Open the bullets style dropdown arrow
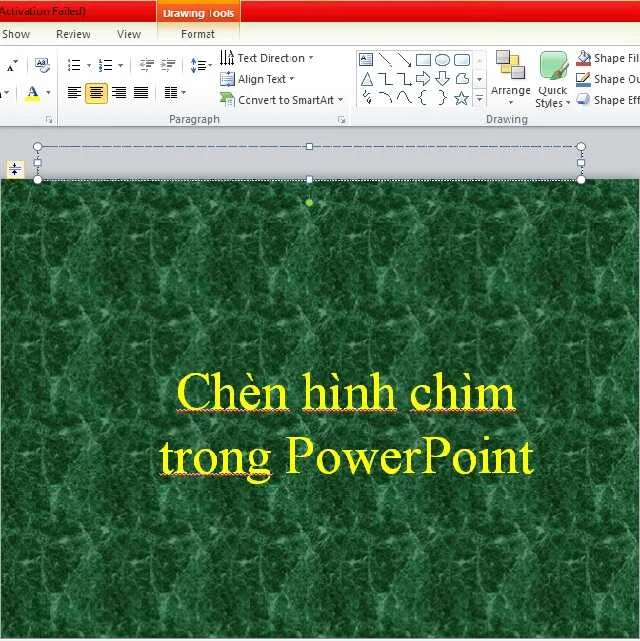 [x=89, y=65]
